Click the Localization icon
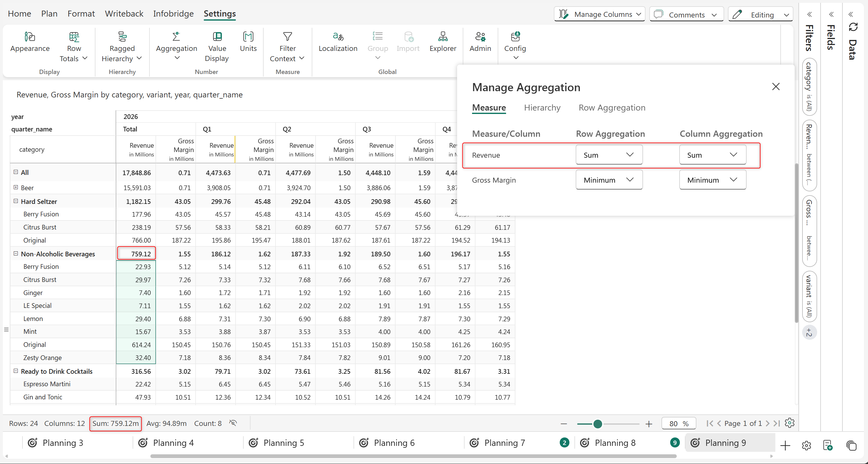This screenshot has height=464, width=868. (x=338, y=36)
